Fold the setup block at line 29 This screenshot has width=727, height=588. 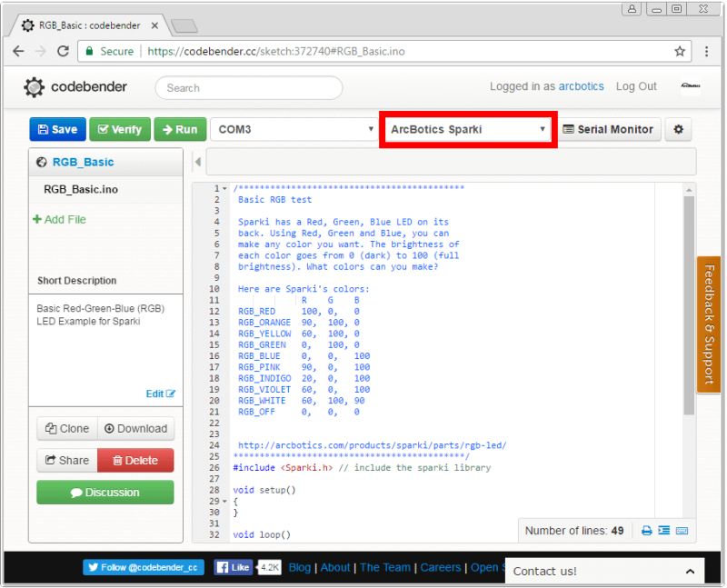(224, 502)
